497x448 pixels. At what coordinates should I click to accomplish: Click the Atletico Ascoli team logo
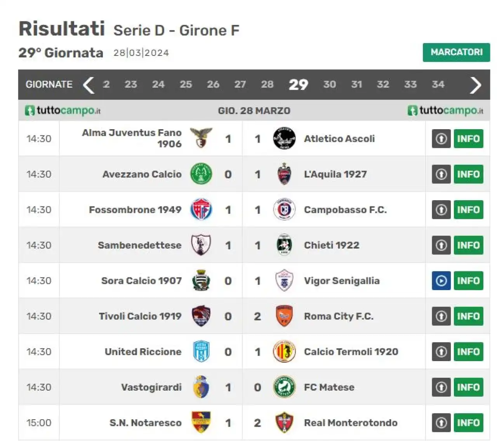tap(284, 138)
